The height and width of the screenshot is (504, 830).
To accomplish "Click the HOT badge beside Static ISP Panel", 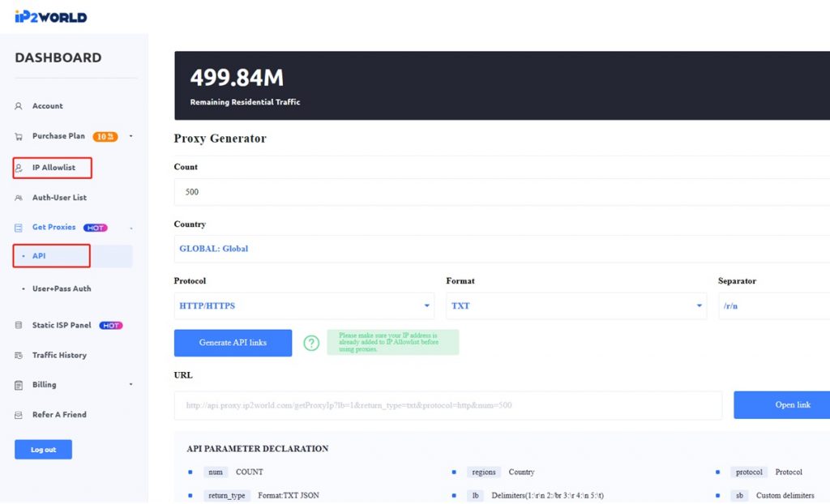I will (111, 326).
